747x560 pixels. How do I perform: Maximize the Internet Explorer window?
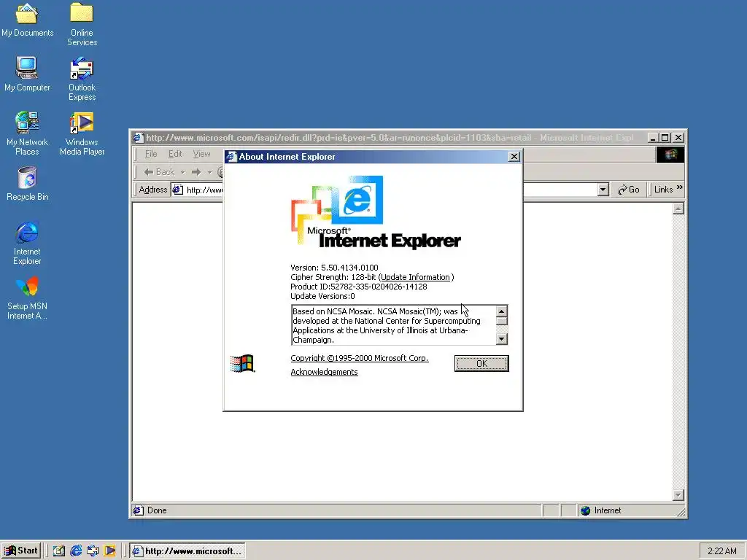point(665,138)
